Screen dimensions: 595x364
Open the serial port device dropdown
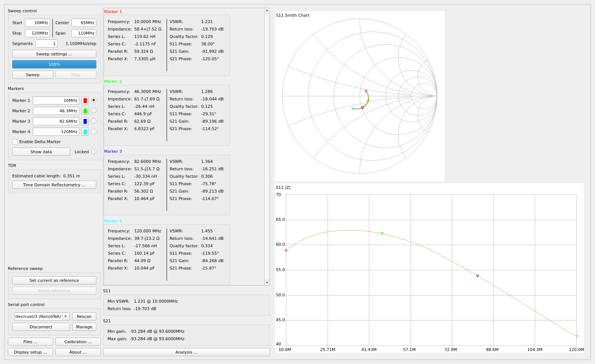[x=66, y=316]
